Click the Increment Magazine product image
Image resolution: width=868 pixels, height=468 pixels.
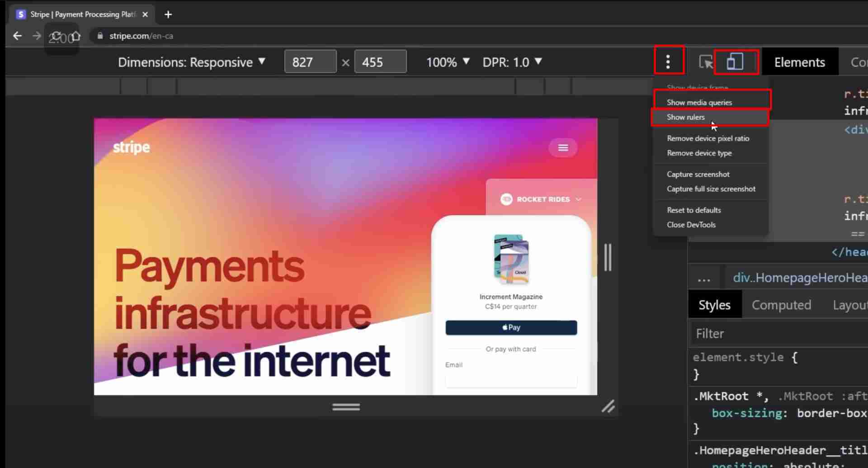click(511, 260)
